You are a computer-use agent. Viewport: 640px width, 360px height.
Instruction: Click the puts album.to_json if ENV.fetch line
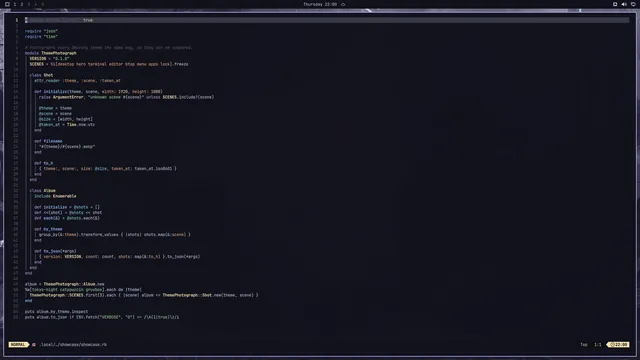[102, 317]
